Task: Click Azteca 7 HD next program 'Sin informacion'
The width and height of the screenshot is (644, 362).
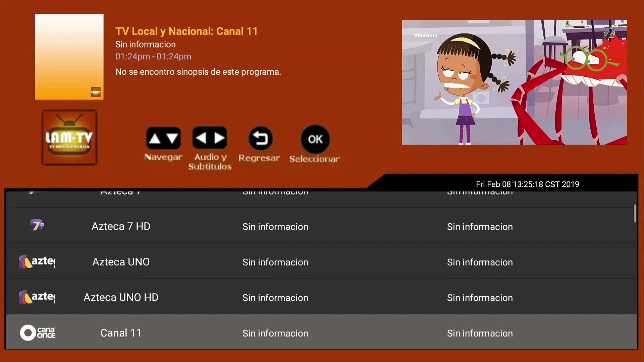Action: (x=480, y=227)
